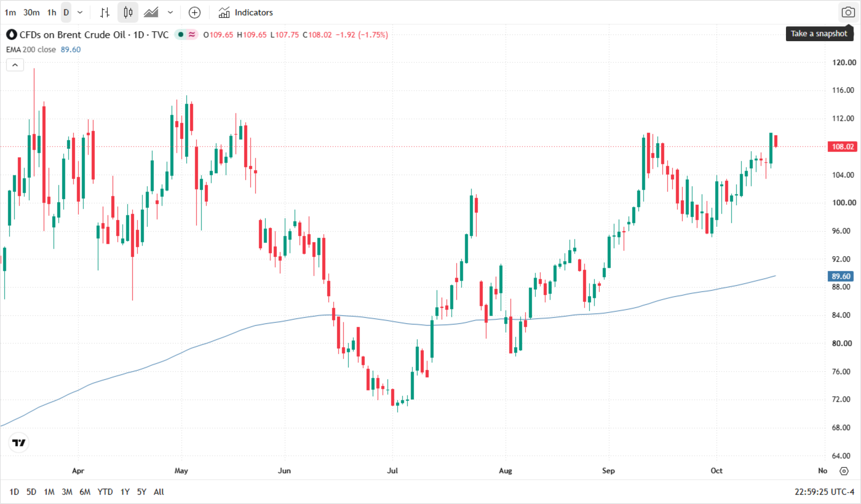This screenshot has height=504, width=861.
Task: Set date range to 3M
Action: [67, 492]
